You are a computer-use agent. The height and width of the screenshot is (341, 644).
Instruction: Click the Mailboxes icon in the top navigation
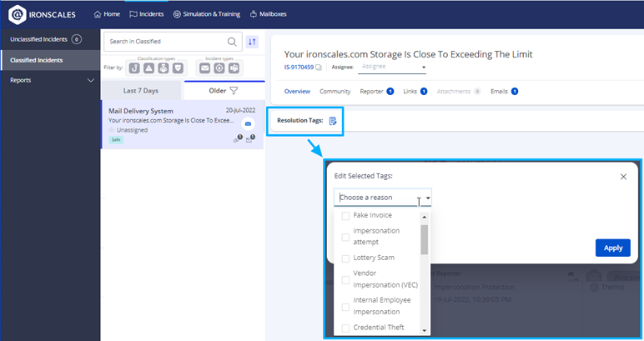tap(254, 14)
